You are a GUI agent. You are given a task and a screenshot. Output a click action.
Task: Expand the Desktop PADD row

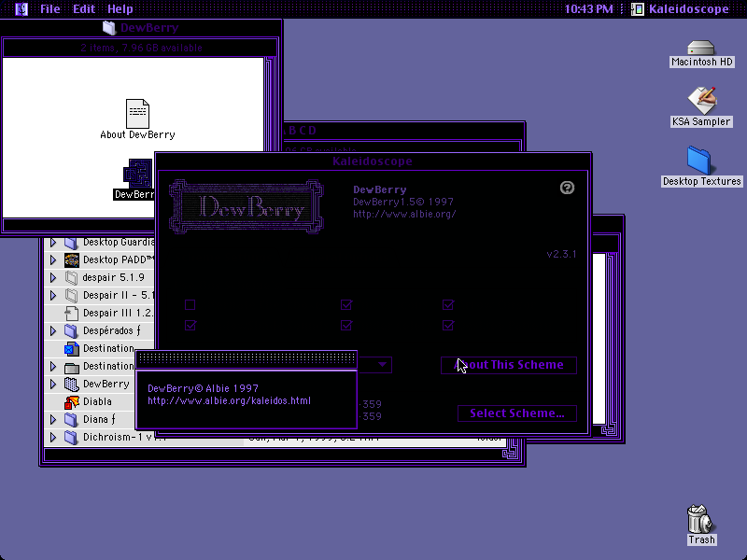pyautogui.click(x=53, y=260)
